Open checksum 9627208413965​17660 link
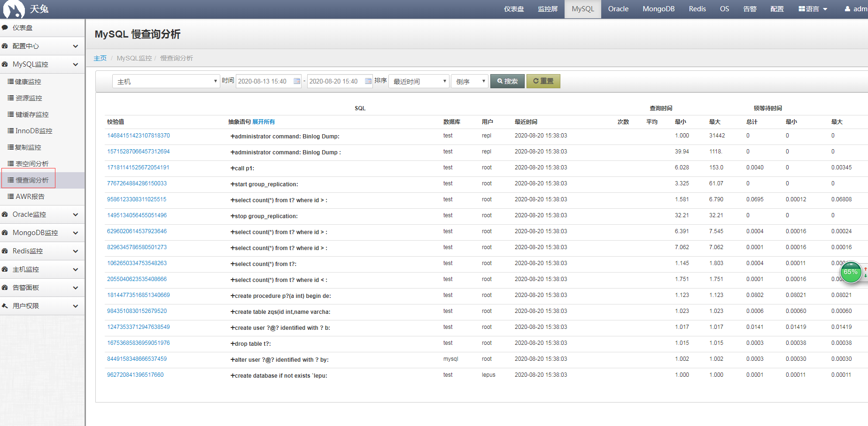The width and height of the screenshot is (868, 426). (135, 375)
